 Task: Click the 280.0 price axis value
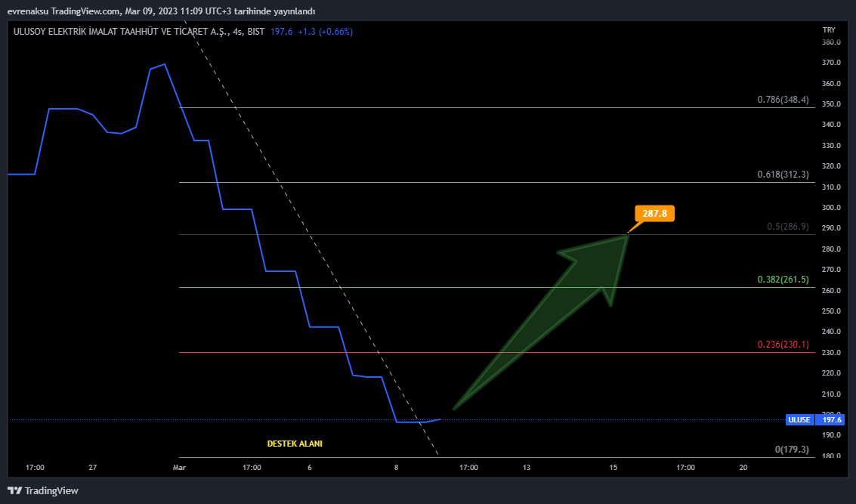(x=831, y=249)
